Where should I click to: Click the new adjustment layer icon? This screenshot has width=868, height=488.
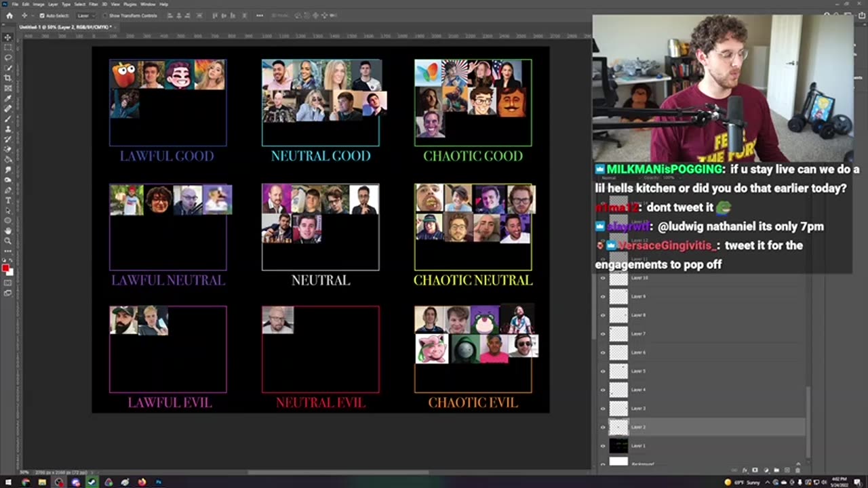pos(766,470)
